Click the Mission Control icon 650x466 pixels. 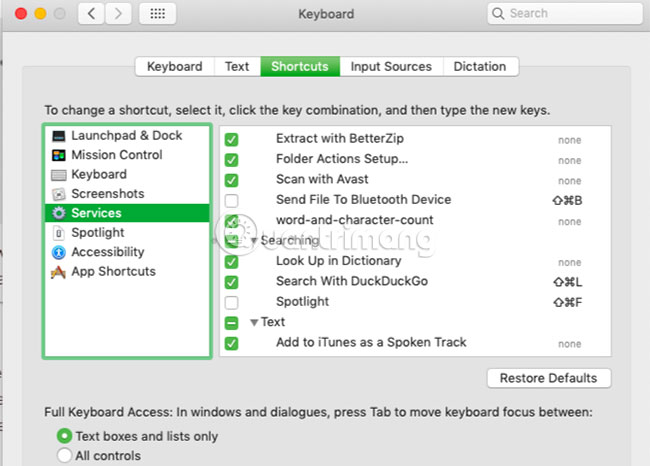(x=59, y=155)
